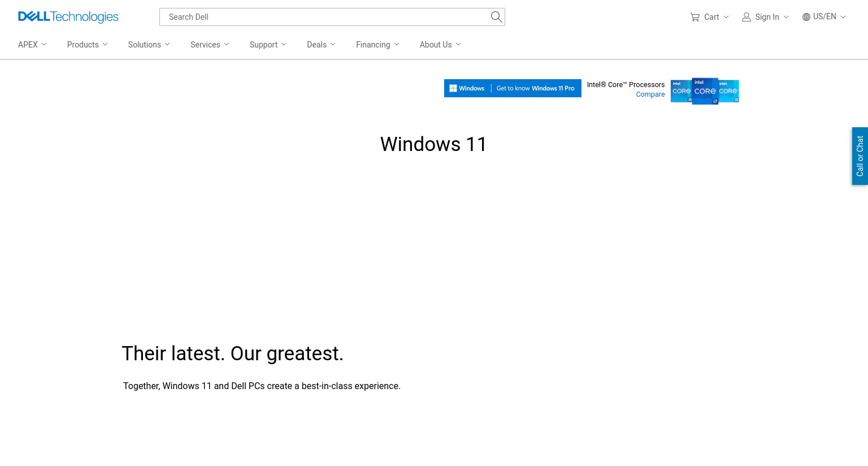The width and height of the screenshot is (868, 466).
Task: Click the Sign In user icon
Action: tap(747, 17)
